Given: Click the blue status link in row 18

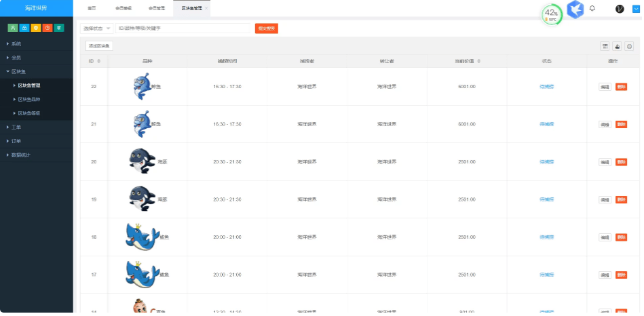Looking at the screenshot, I should pos(547,237).
